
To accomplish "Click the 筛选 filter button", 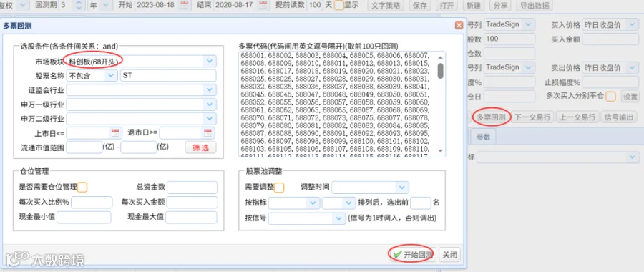I will (x=200, y=148).
